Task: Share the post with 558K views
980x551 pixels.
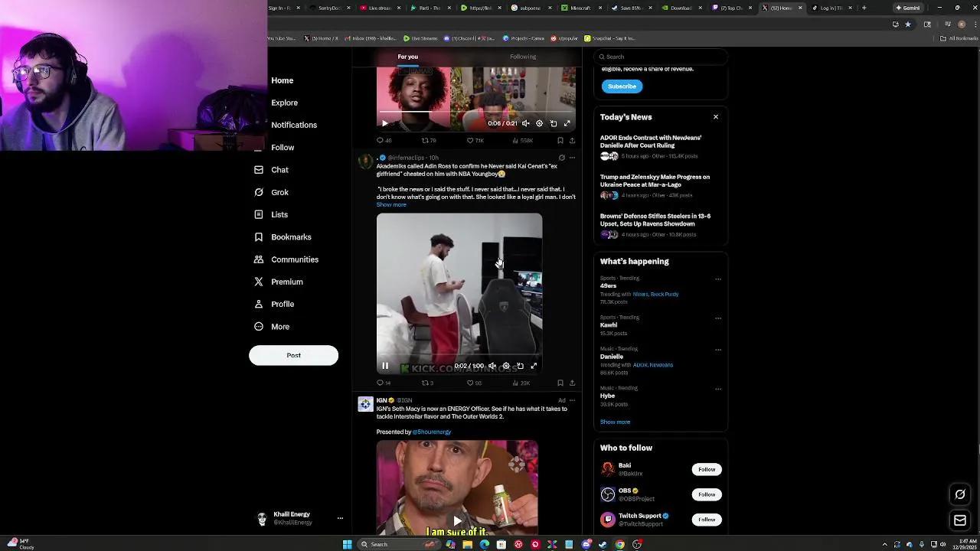Action: 572,141
